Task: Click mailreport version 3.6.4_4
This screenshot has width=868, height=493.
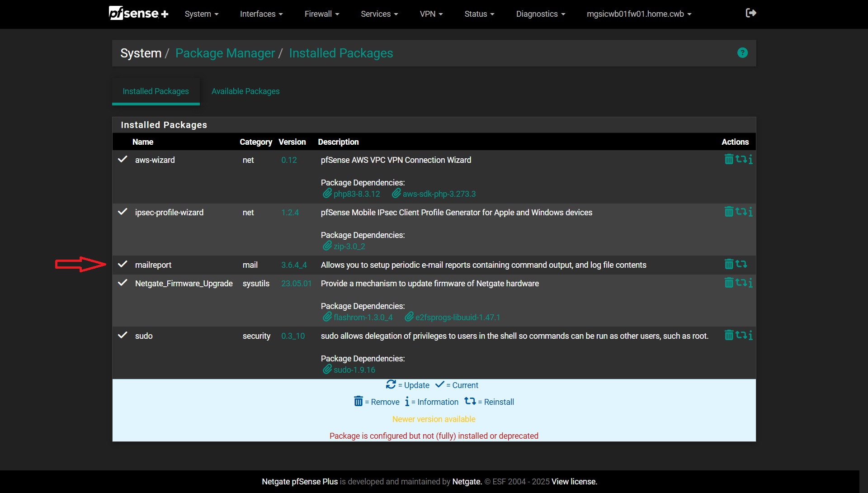Action: point(294,265)
